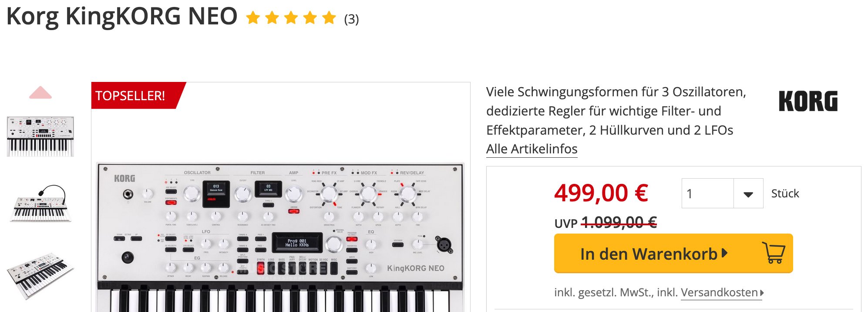Viewport: 868px width, 312px height.
Task: Click the Korg KingKORG NEO product title
Action: point(122,17)
